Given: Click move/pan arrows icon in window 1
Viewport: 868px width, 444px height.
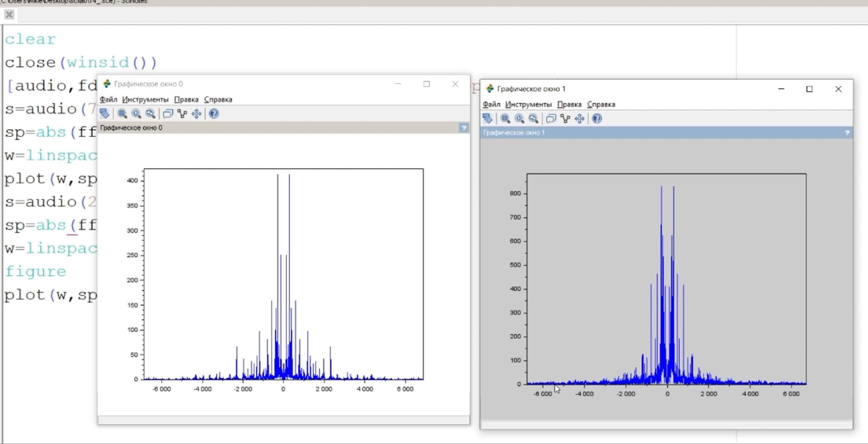Looking at the screenshot, I should (580, 118).
